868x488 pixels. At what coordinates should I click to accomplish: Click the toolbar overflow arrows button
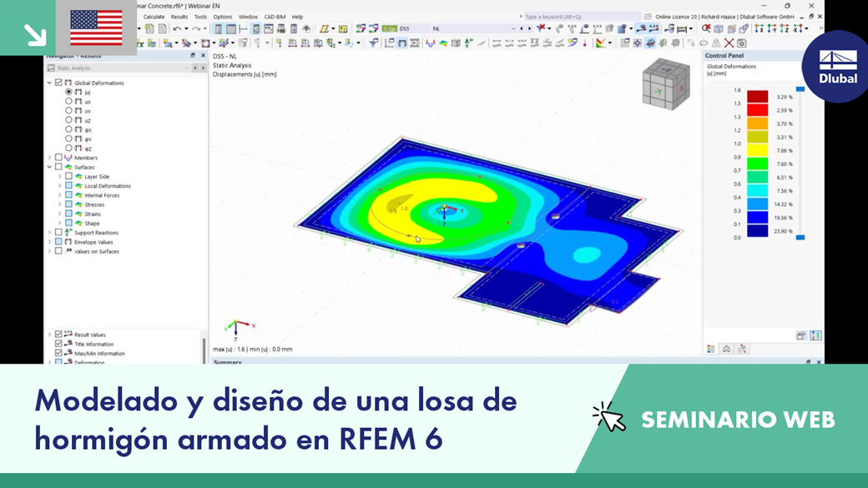pos(821,28)
